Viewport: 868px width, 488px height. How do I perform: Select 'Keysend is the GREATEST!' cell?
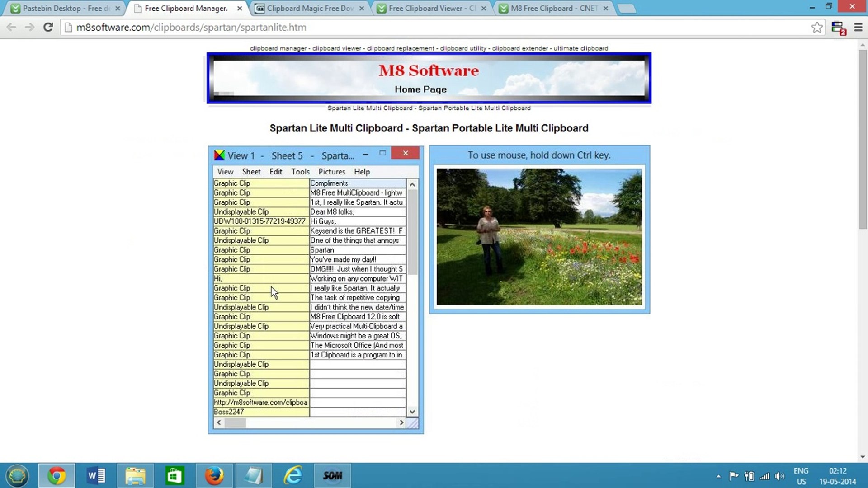[358, 231]
